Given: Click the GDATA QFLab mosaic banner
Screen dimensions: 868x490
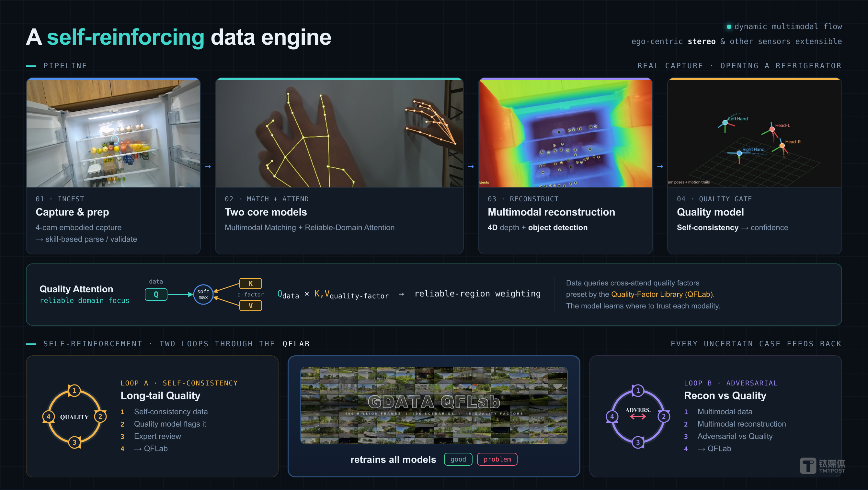Looking at the screenshot, I should coord(434,406).
